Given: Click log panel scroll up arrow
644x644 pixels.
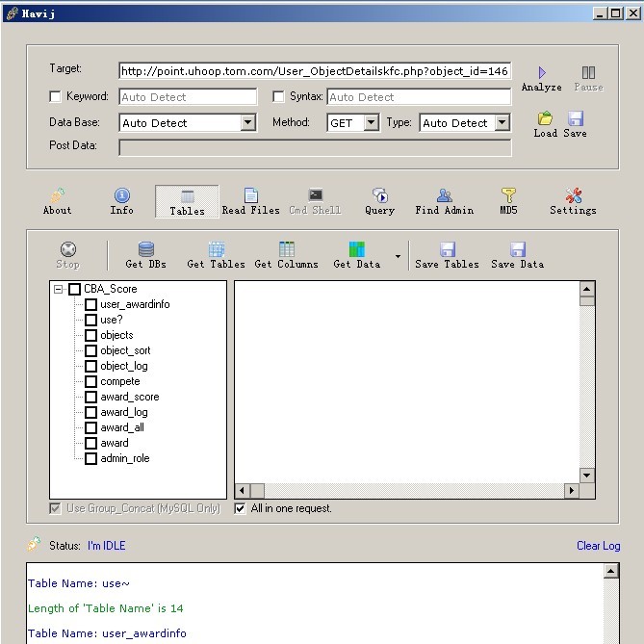Looking at the screenshot, I should pyautogui.click(x=611, y=571).
